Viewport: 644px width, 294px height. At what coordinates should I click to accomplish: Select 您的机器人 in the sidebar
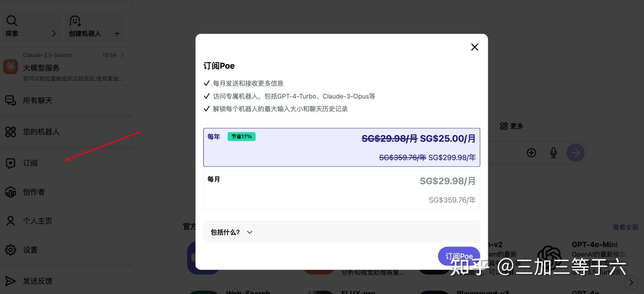click(41, 132)
